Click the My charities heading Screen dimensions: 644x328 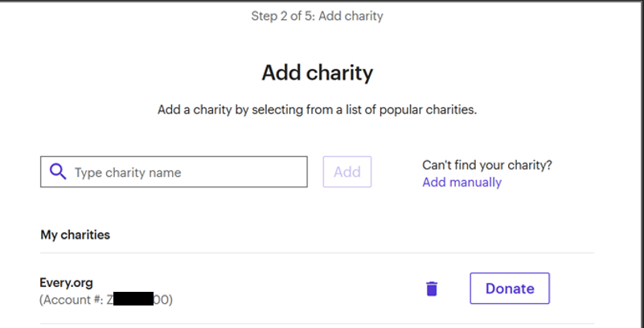pyautogui.click(x=75, y=235)
